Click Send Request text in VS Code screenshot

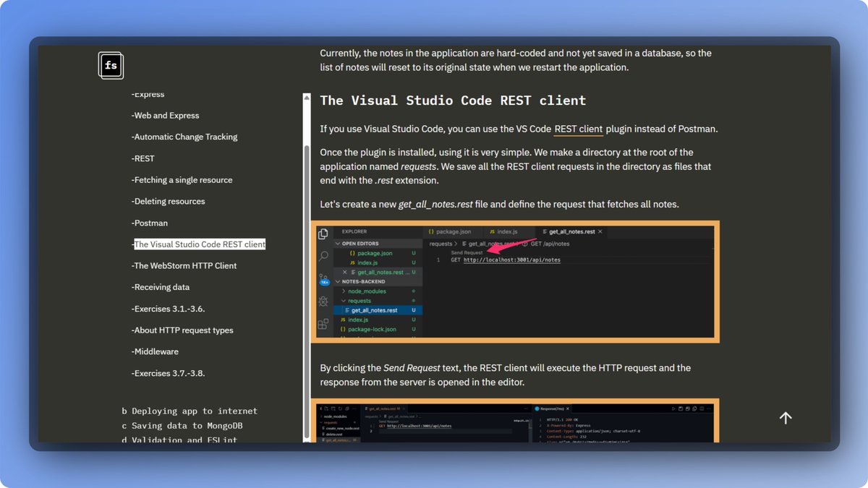(x=467, y=252)
